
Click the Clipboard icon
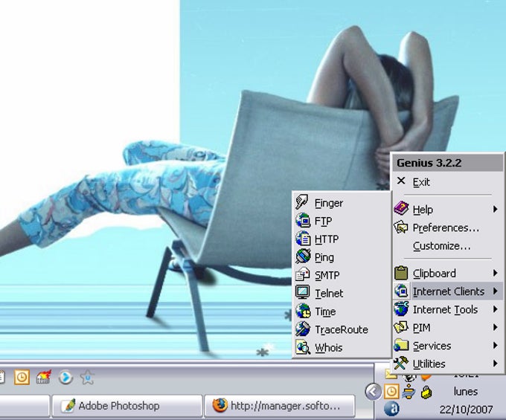[x=401, y=273]
